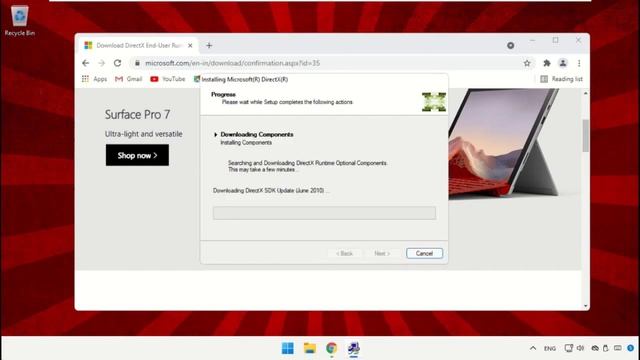The width and height of the screenshot is (640, 360).
Task: Go back in Chrome
Action: [x=85, y=63]
